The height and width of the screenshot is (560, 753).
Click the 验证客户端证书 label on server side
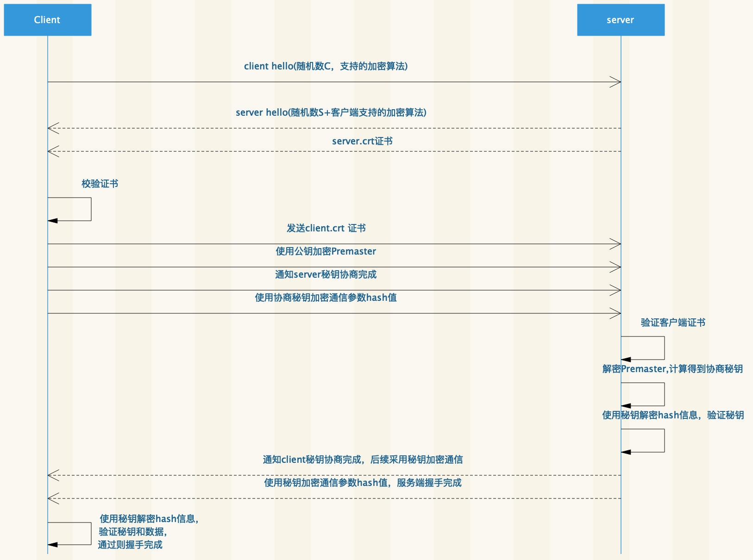pos(673,323)
